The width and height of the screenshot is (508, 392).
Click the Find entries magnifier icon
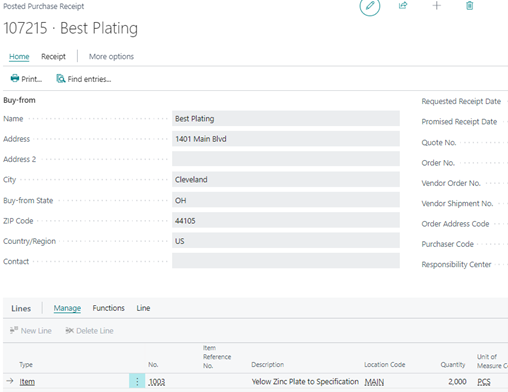coord(60,79)
